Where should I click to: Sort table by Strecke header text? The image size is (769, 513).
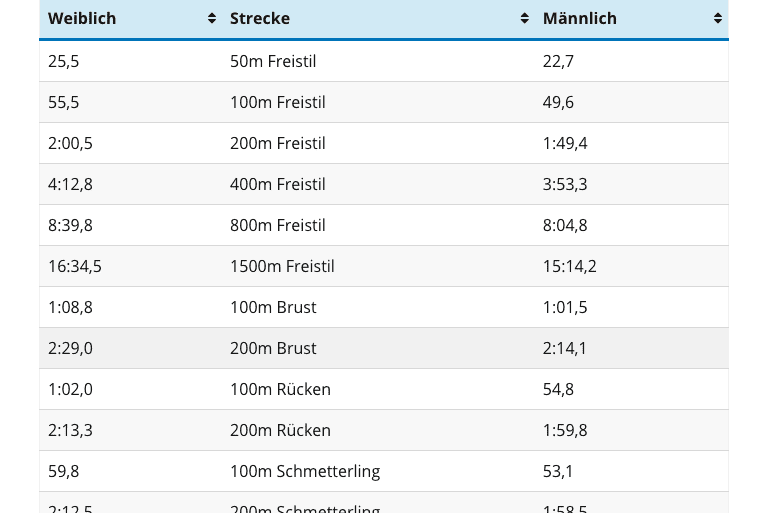(260, 19)
